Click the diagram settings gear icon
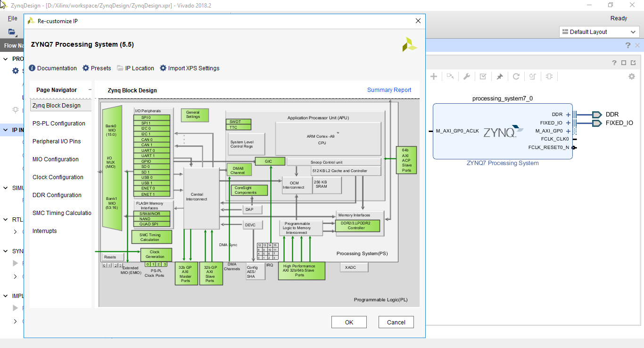644x348 pixels. tap(632, 76)
